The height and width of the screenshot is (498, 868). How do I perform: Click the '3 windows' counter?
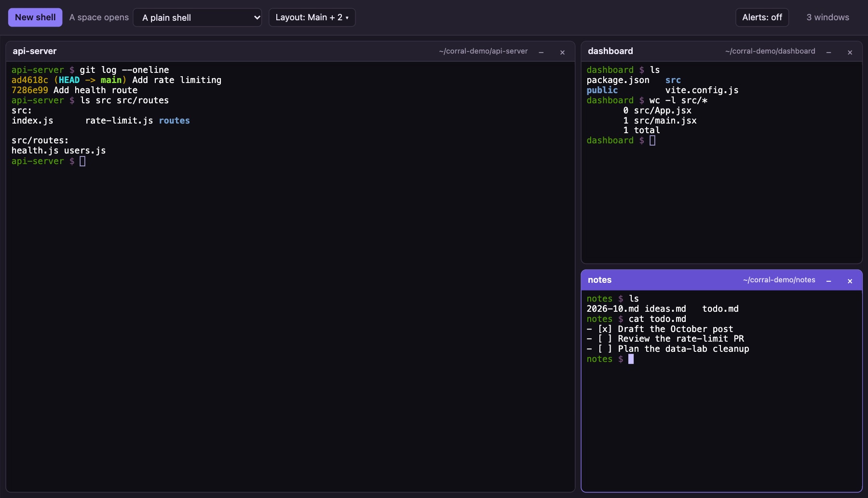tap(828, 17)
